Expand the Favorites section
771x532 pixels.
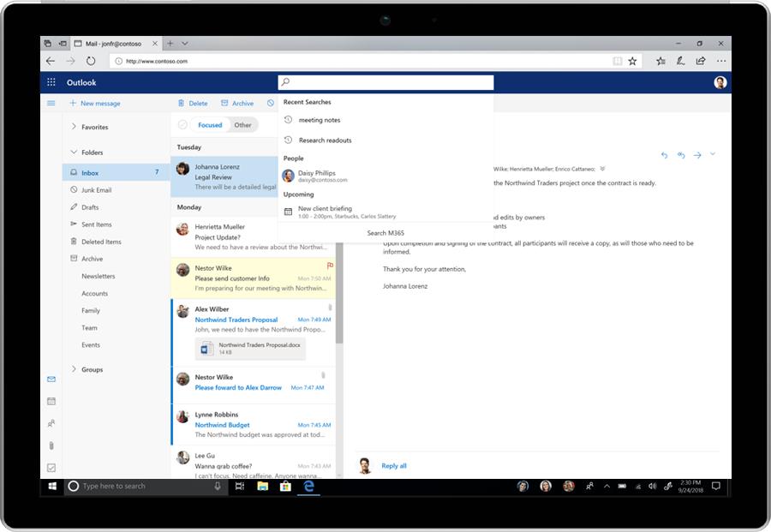coord(74,127)
